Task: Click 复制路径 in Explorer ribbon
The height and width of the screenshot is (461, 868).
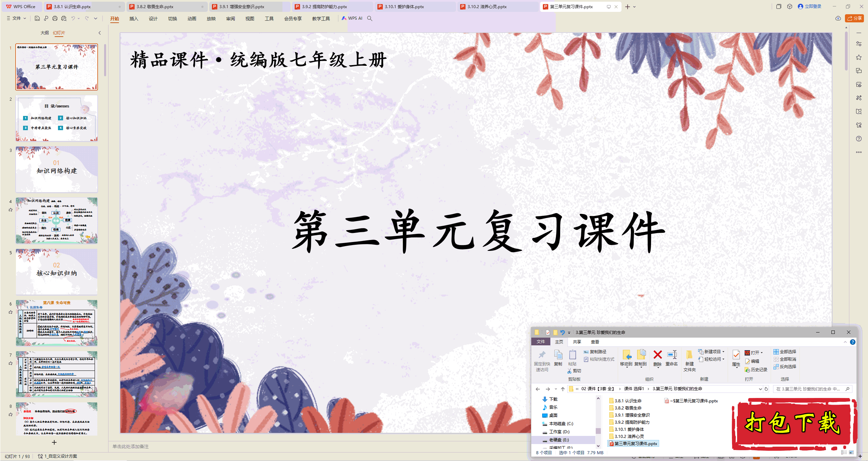Action: [x=595, y=352]
